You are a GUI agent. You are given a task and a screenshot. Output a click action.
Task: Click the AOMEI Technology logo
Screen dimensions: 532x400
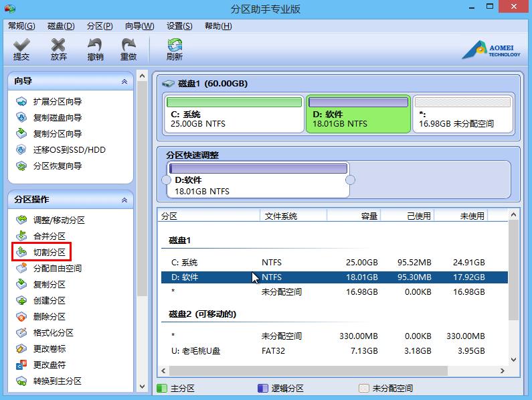[491, 50]
